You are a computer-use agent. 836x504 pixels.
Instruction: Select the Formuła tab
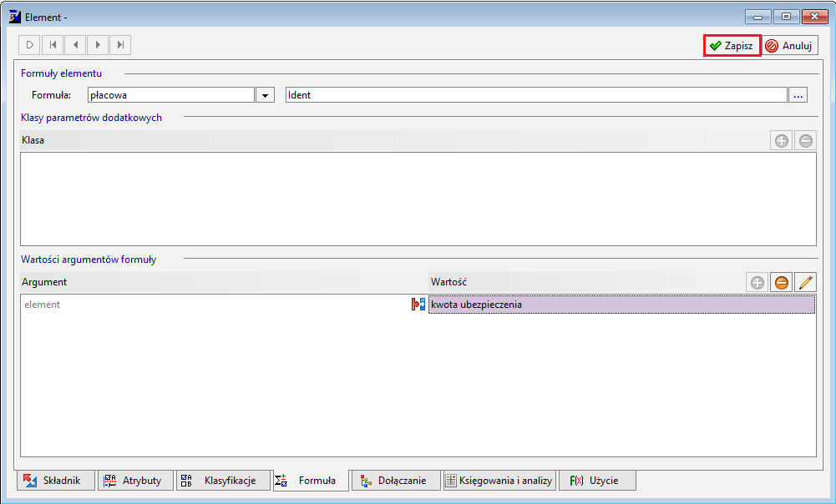[x=311, y=481]
